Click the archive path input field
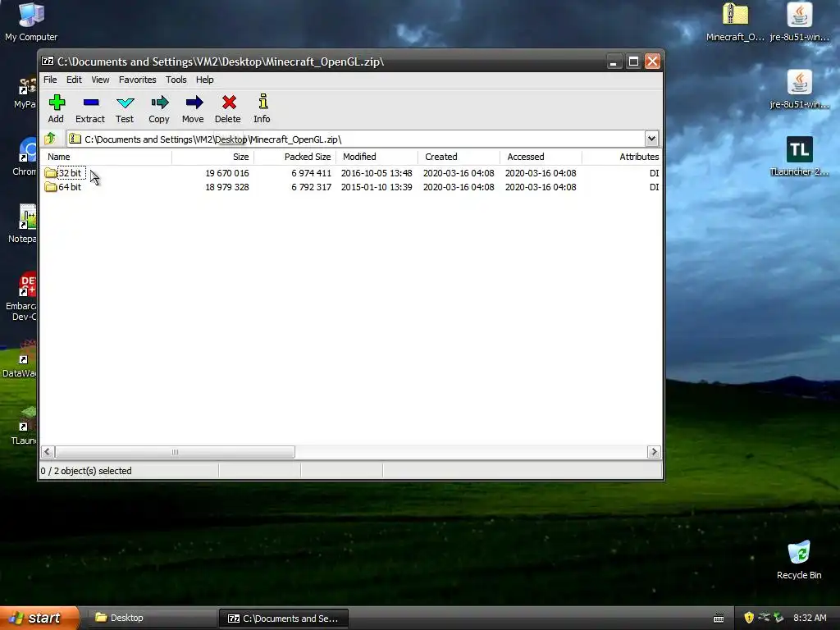Screen dimensions: 840x630 coord(356,139)
